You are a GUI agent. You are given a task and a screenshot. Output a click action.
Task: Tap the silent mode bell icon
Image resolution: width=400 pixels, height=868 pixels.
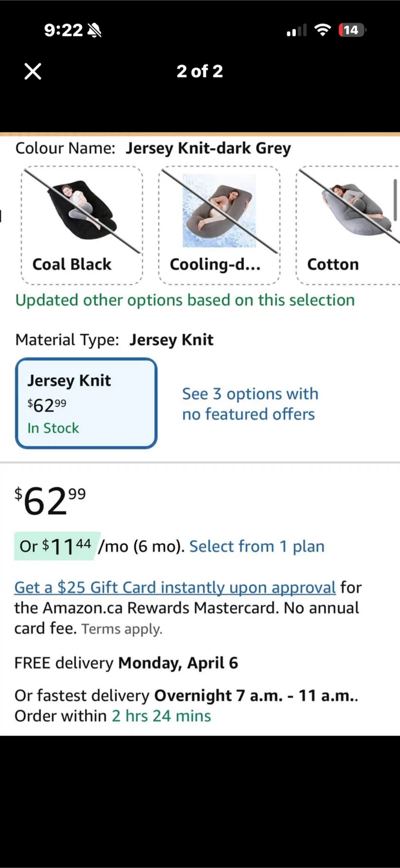95,30
